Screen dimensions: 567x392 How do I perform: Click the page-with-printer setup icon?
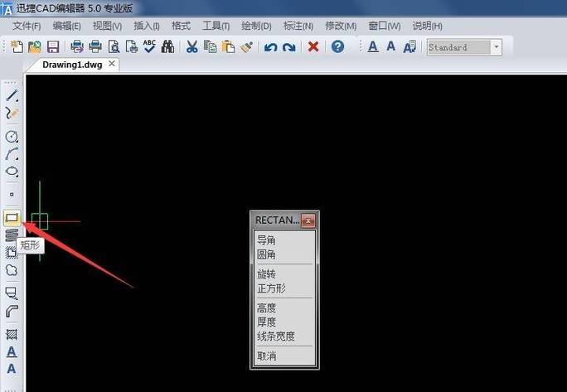(132, 47)
